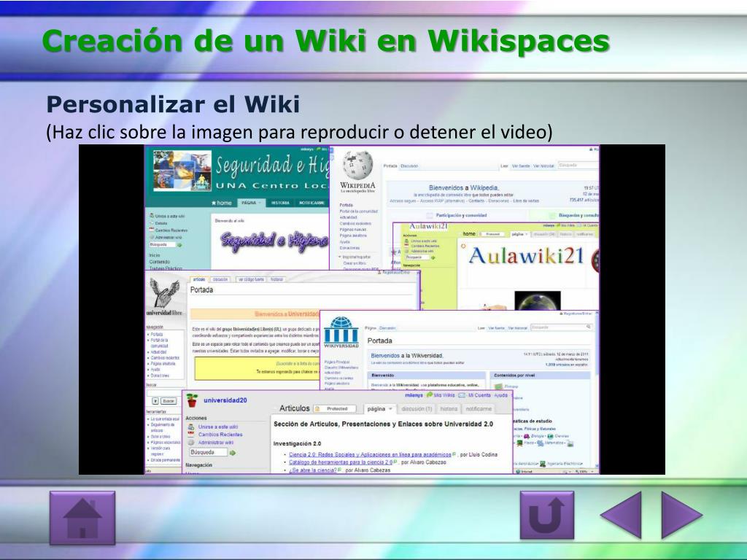The width and height of the screenshot is (747, 560).
Task: Click 'Mi Cuenta' in universidad20 top bar
Action: 479,395
